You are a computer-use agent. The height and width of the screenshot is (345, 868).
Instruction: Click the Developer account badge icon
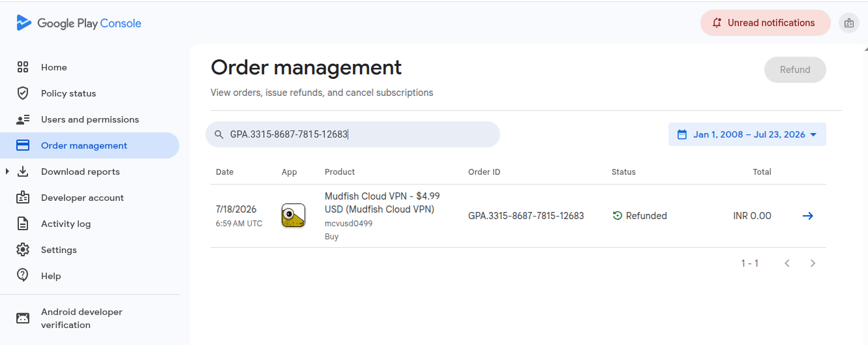pos(23,198)
